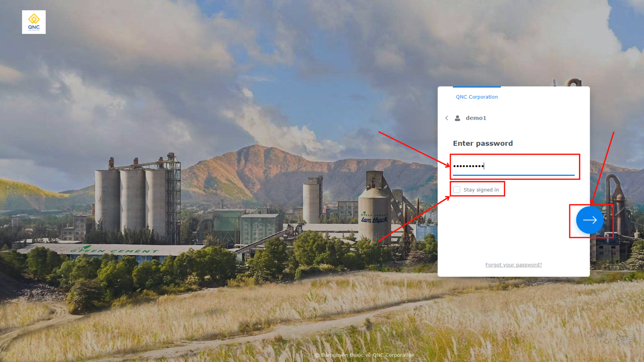Click the blue underline of the password field

tap(514, 175)
